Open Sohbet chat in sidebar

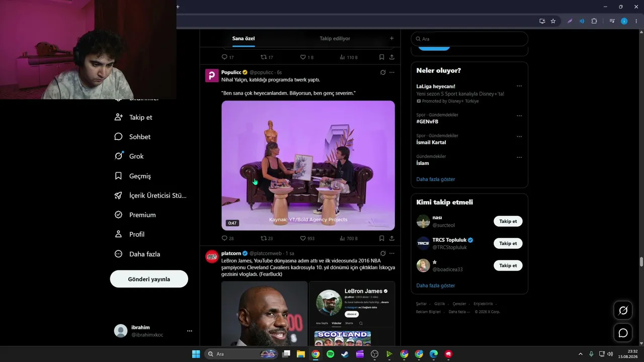(x=132, y=137)
